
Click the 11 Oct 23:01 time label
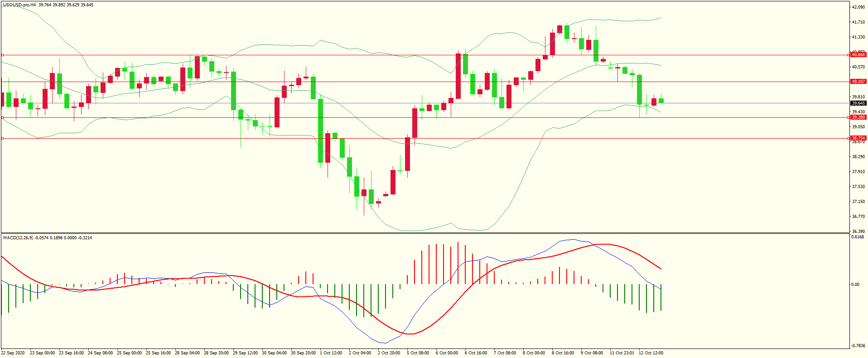click(622, 353)
